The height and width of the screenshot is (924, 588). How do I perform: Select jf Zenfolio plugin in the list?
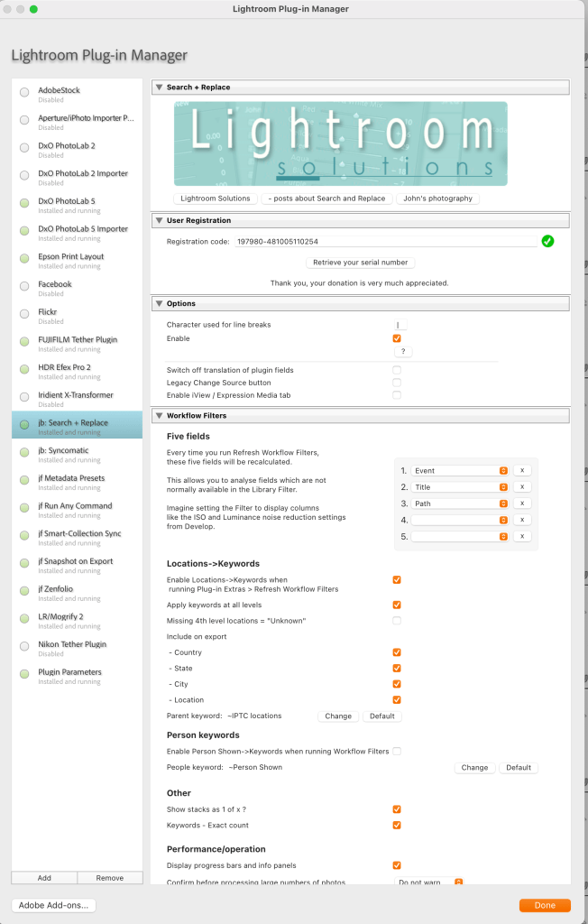click(75, 593)
